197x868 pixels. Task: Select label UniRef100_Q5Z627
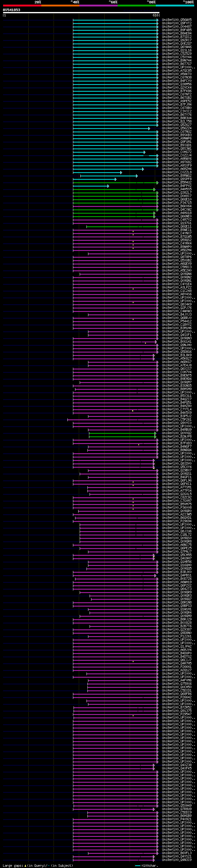pos(177,125)
